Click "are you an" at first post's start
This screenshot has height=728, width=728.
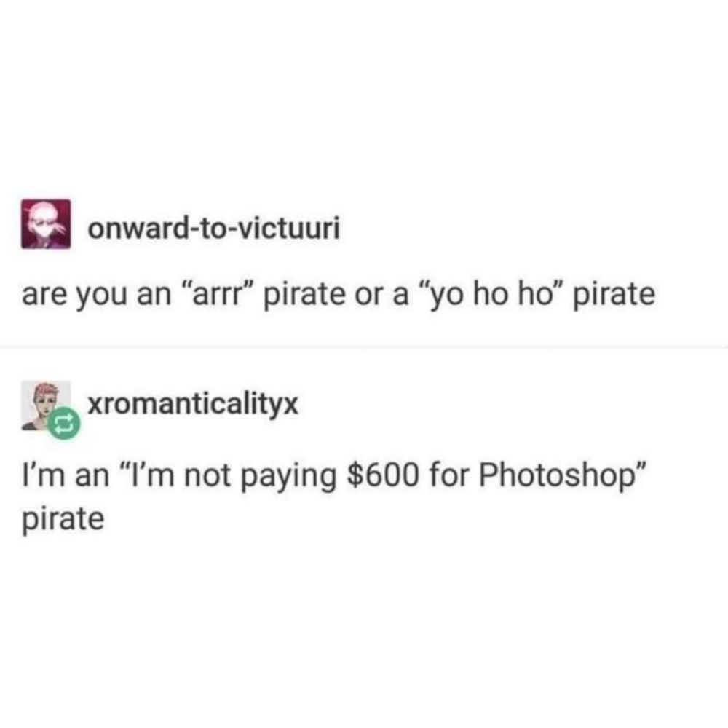coord(97,294)
